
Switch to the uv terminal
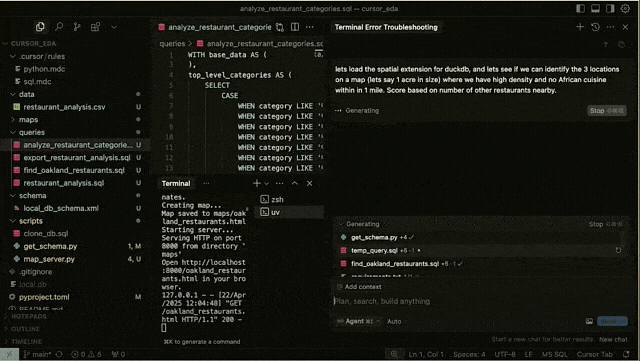click(289, 212)
